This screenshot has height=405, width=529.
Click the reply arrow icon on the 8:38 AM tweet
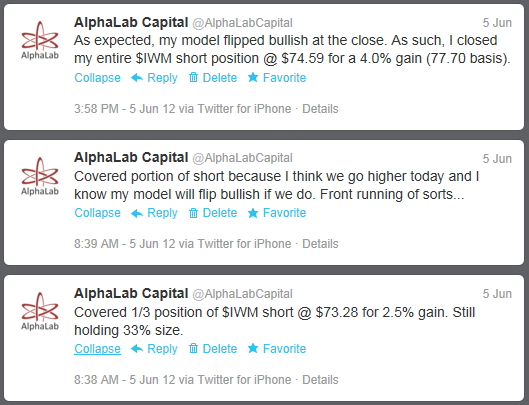(137, 349)
